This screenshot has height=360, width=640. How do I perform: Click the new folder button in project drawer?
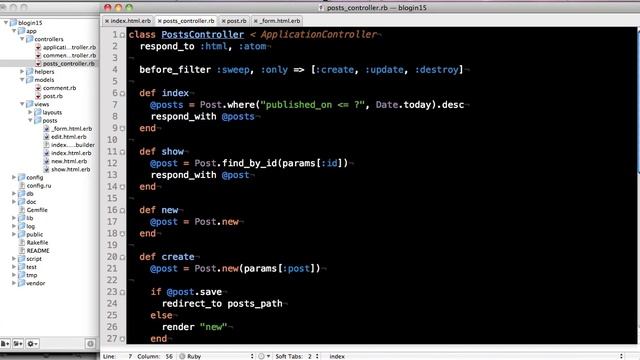point(18,344)
